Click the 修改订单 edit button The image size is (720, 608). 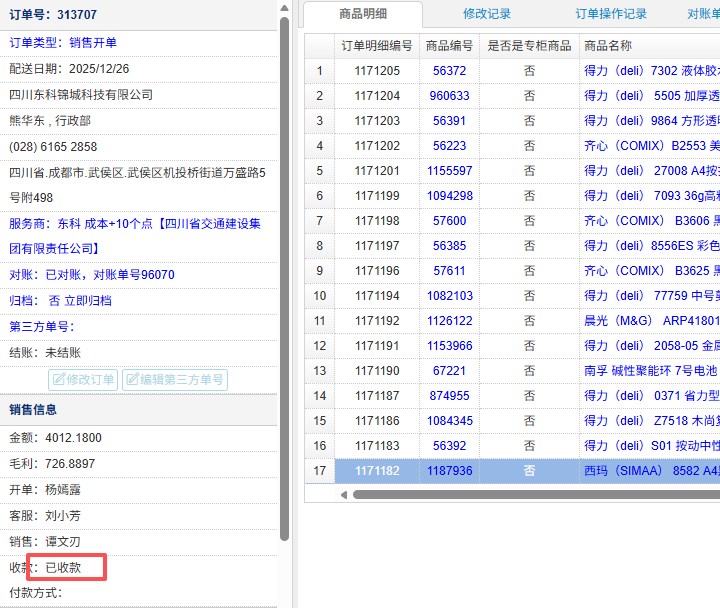pyautogui.click(x=83, y=380)
